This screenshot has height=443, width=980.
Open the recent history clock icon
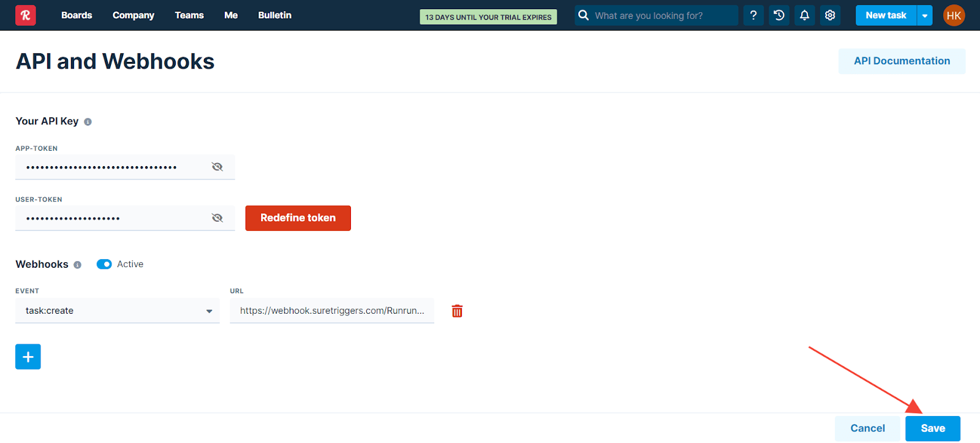779,15
